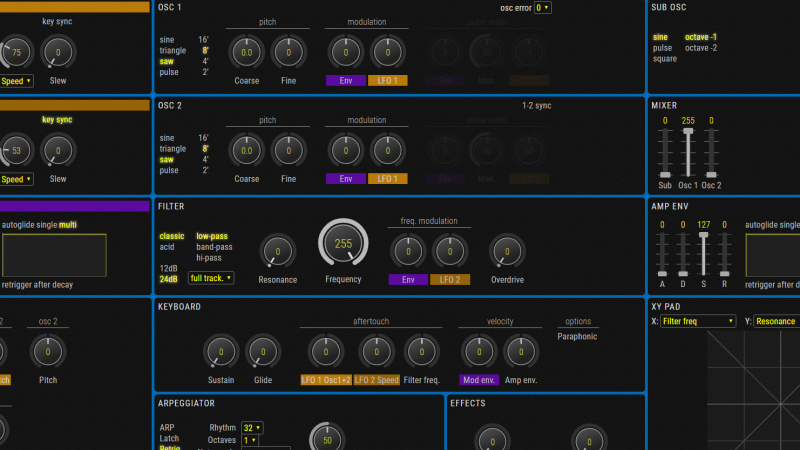Click the OSC 2 Fine pitch knob
This screenshot has width=800, height=450.
[x=288, y=151]
